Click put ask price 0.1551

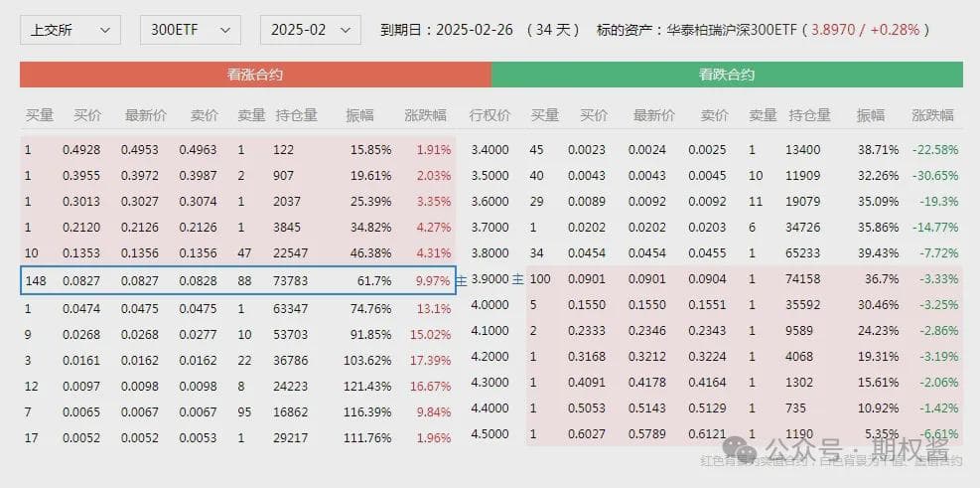[x=708, y=305]
